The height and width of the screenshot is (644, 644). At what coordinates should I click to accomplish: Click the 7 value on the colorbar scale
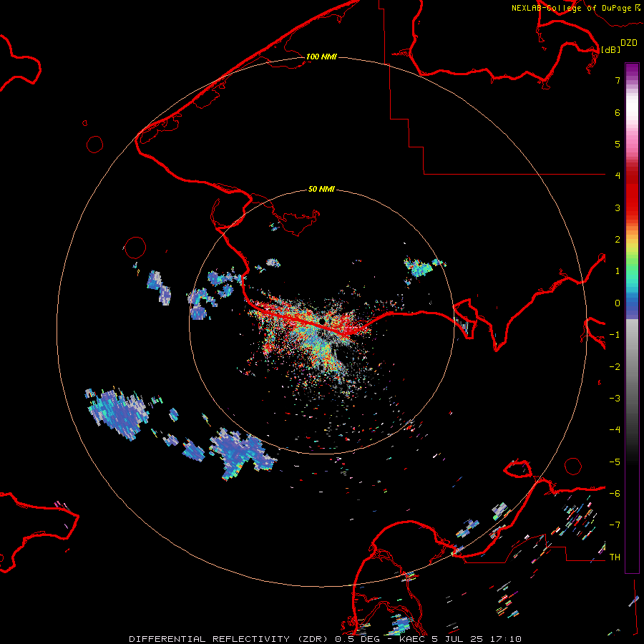tap(618, 80)
